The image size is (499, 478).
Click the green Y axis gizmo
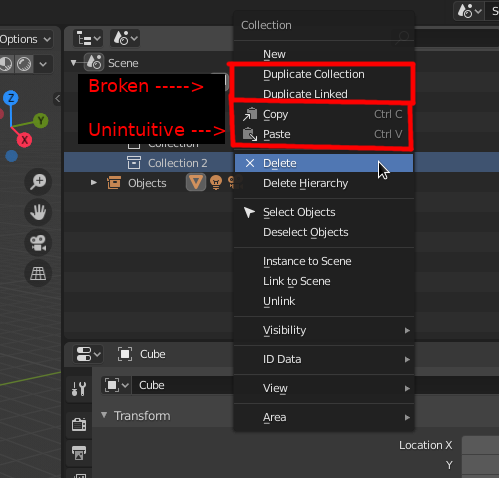pyautogui.click(x=41, y=120)
